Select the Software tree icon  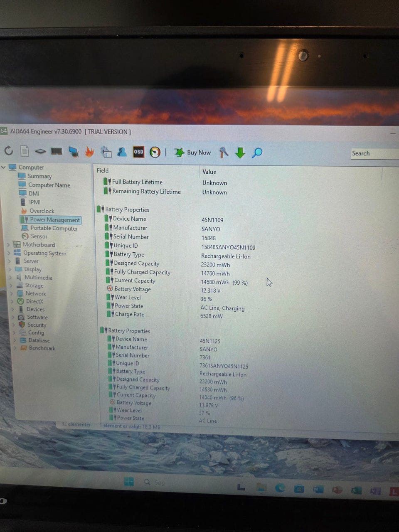[21, 317]
